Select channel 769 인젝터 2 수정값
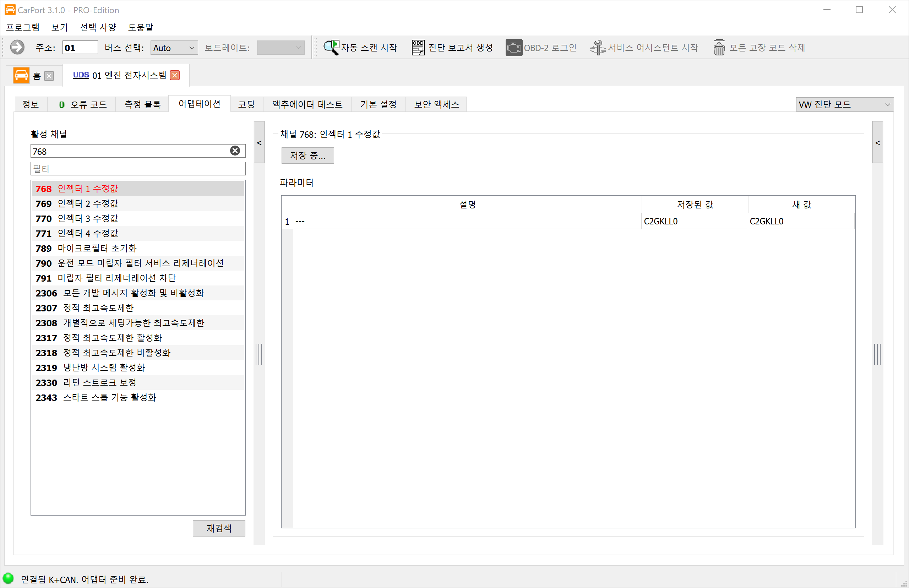 pos(138,203)
